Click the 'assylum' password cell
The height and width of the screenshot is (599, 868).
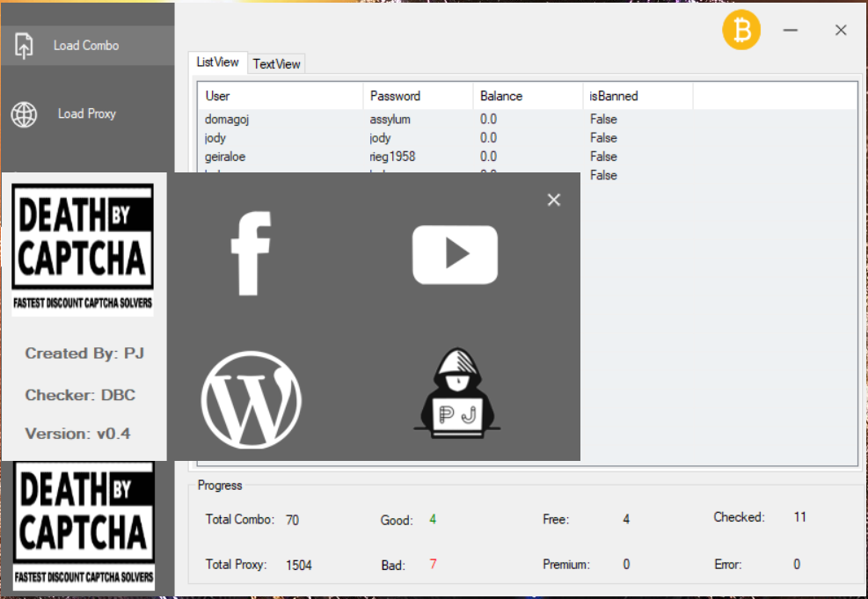coord(390,119)
